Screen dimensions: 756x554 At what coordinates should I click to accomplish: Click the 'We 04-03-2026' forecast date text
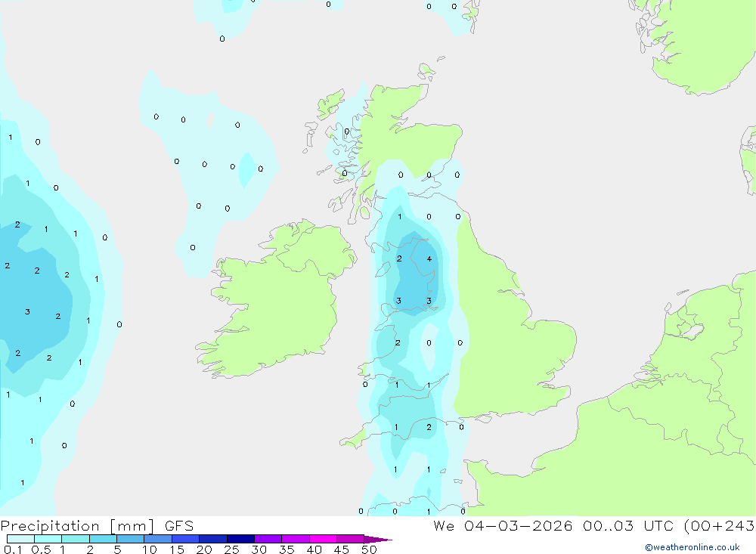point(503,525)
